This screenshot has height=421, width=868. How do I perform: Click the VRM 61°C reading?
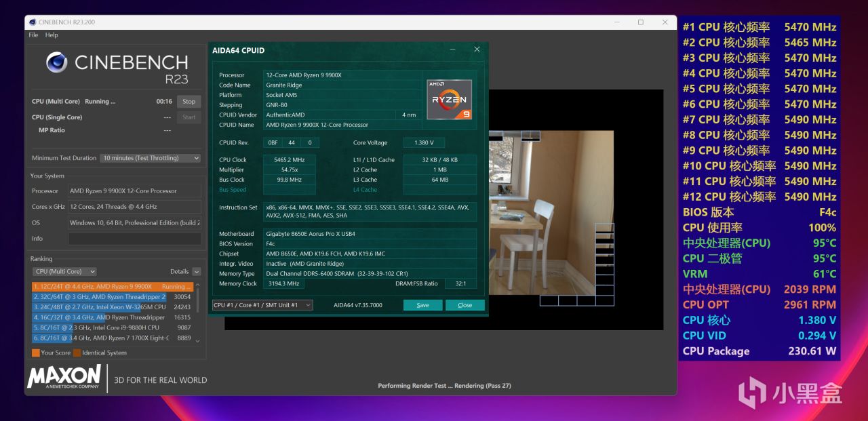pos(759,274)
